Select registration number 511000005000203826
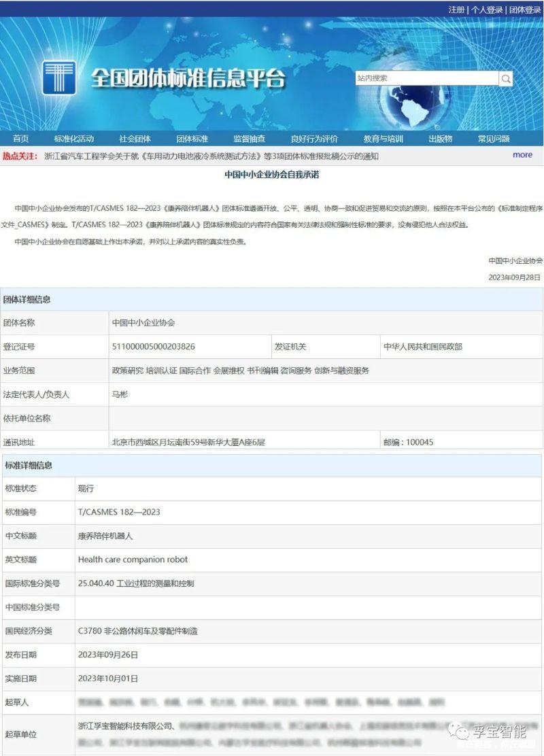The height and width of the screenshot is (756, 544). [x=154, y=347]
